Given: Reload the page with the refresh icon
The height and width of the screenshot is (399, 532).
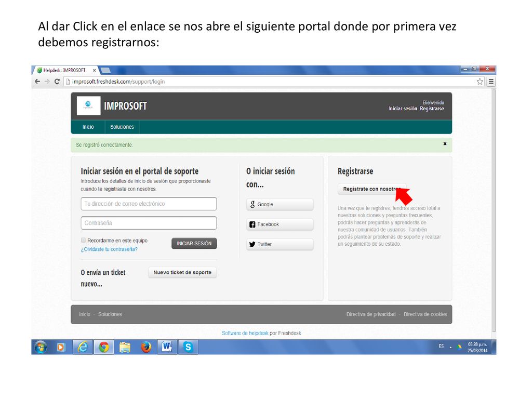Looking at the screenshot, I should [x=57, y=82].
